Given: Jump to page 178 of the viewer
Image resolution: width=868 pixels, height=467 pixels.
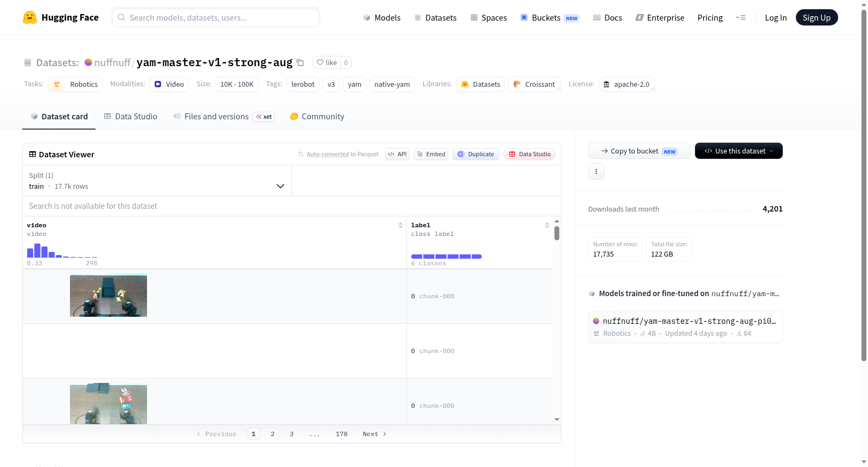Looking at the screenshot, I should 341,434.
